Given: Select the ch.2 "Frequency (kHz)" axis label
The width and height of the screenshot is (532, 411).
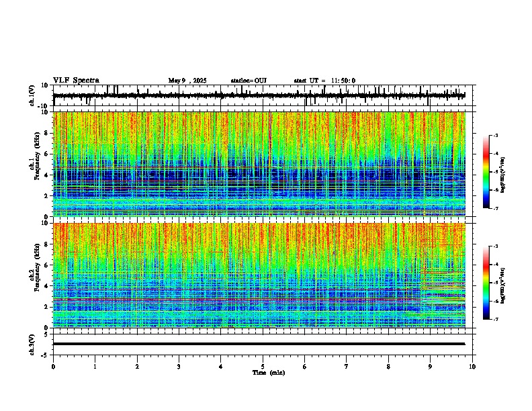Looking at the screenshot, I should coord(37,267).
